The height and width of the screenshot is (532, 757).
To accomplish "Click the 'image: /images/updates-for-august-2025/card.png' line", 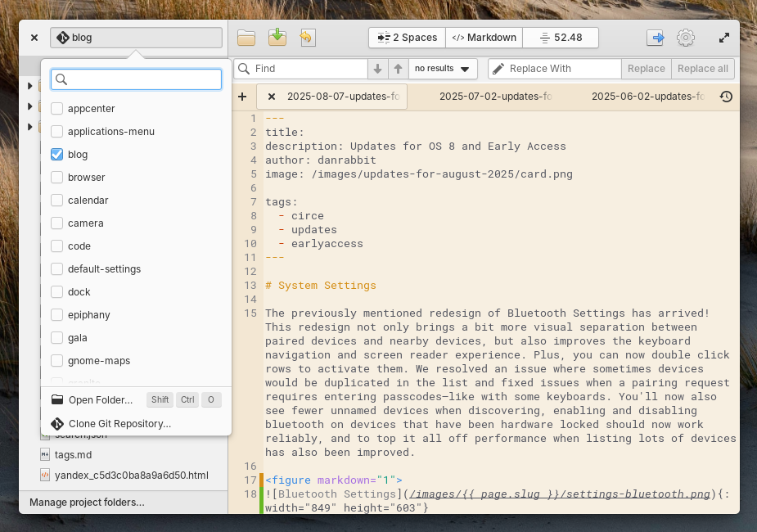I will coord(418,174).
